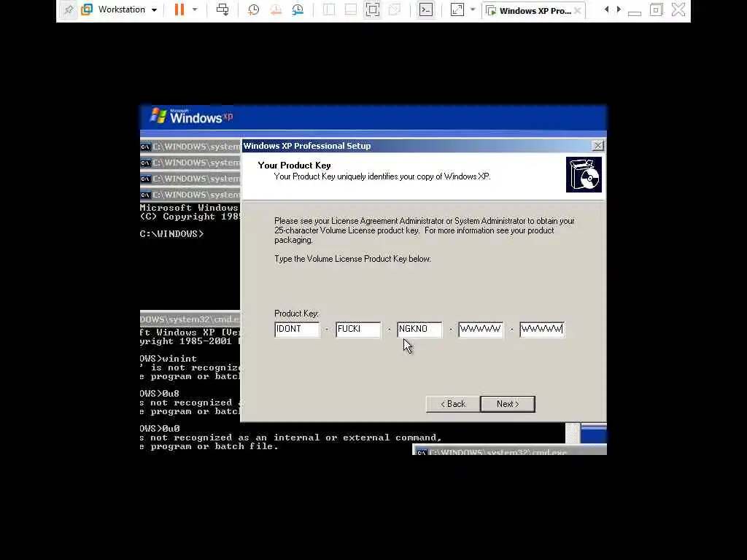Click the 'C:\WINDOWS>' prompt text
747x560 pixels.
[x=171, y=234]
